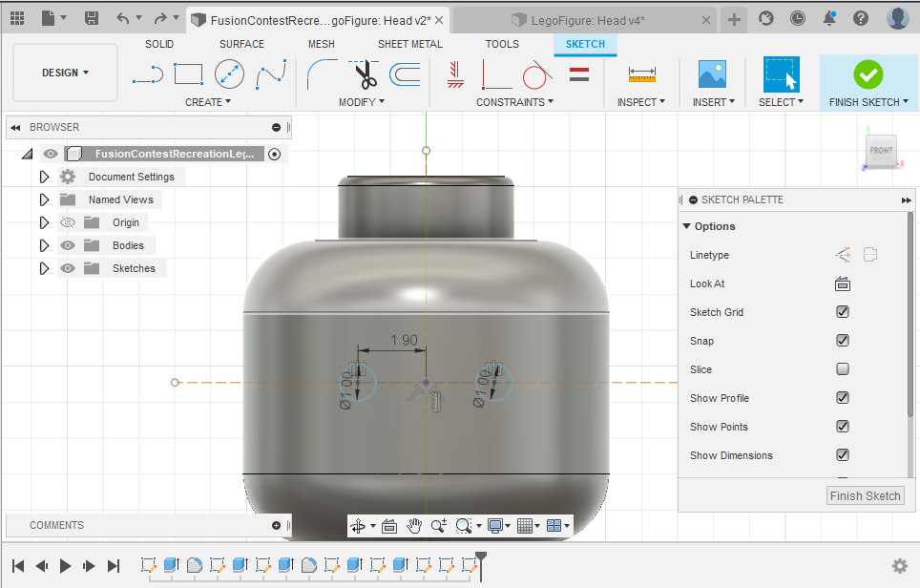Image resolution: width=920 pixels, height=588 pixels.
Task: Select the Circle sketch tool
Action: (229, 74)
